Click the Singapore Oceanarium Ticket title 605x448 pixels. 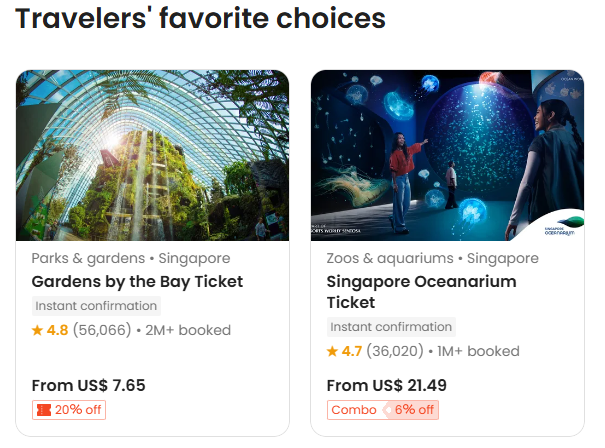[421, 292]
